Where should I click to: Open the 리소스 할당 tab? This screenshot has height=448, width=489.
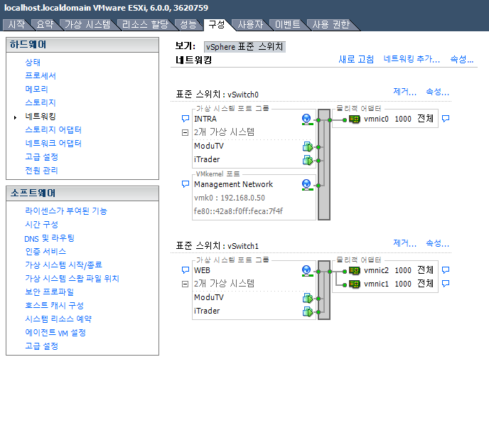(145, 25)
